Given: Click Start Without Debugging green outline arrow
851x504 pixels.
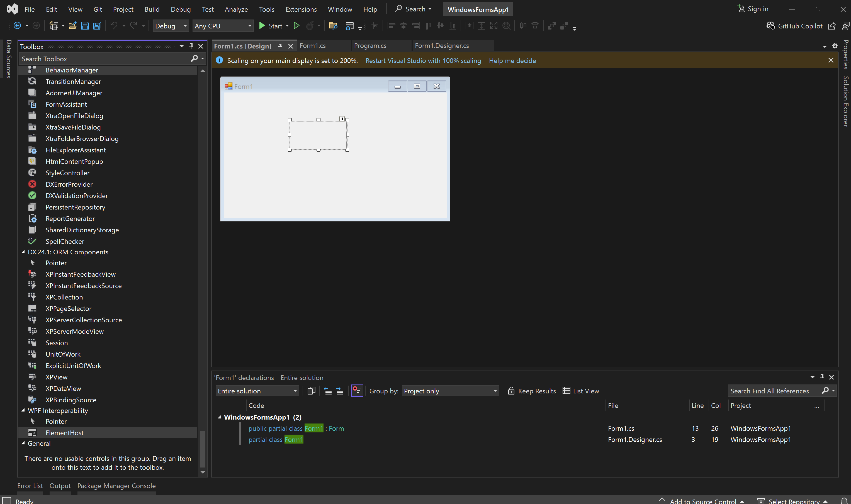Looking at the screenshot, I should tap(296, 26).
